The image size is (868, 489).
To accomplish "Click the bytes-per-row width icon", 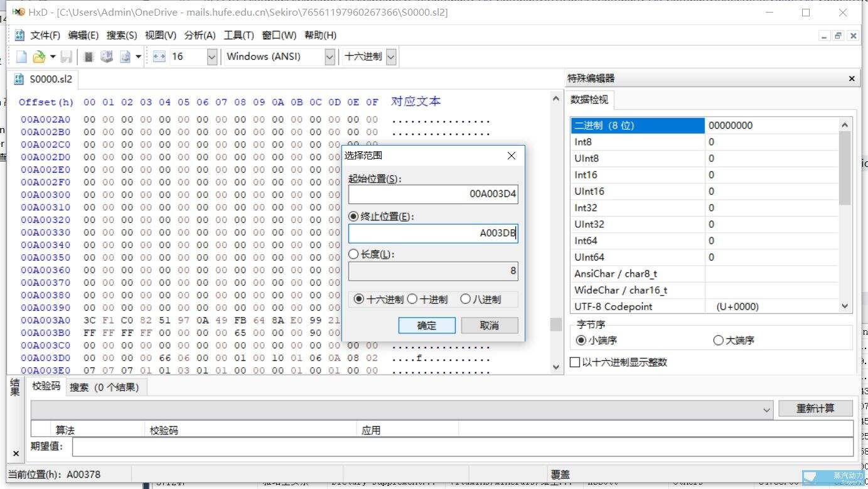I will (159, 56).
